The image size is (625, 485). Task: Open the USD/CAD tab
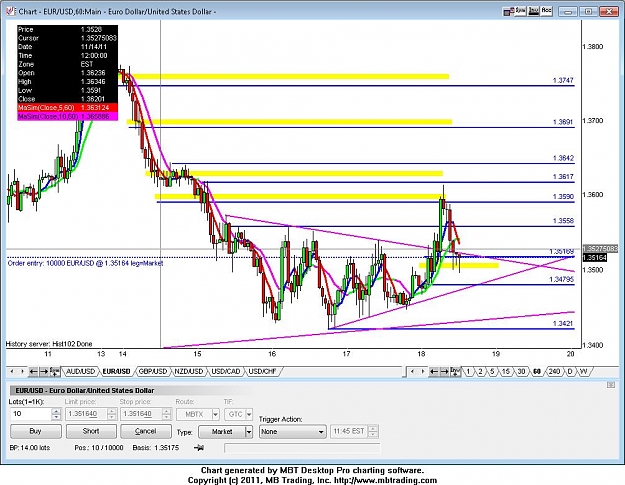[x=226, y=371]
